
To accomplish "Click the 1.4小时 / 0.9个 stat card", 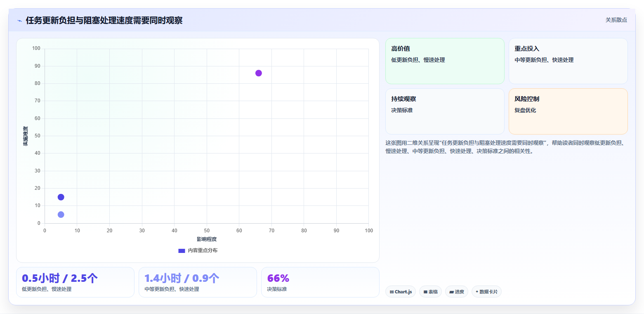I will 198,282.
